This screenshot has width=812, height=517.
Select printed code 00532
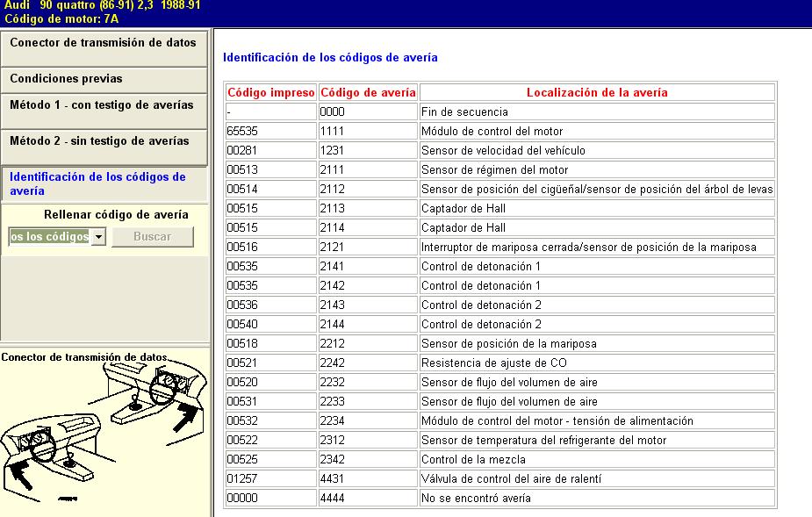pyautogui.click(x=271, y=420)
